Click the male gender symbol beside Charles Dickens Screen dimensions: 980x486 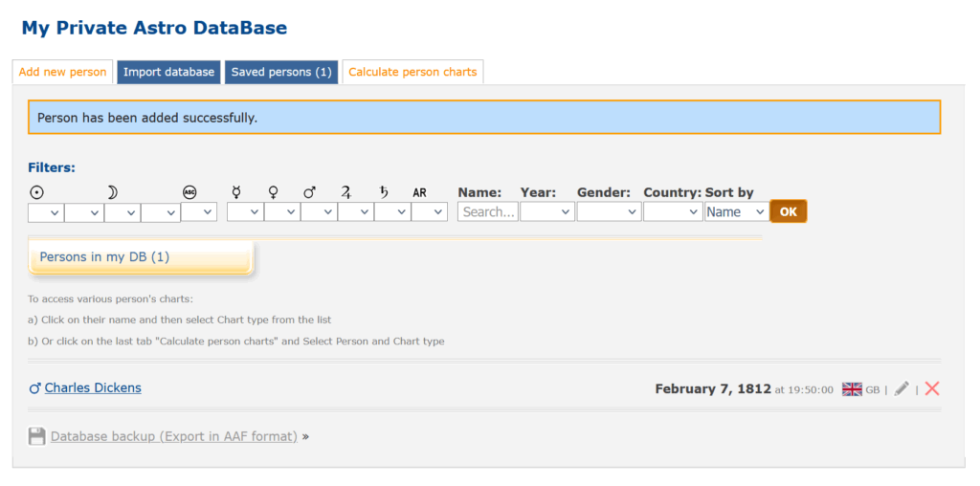pos(35,388)
